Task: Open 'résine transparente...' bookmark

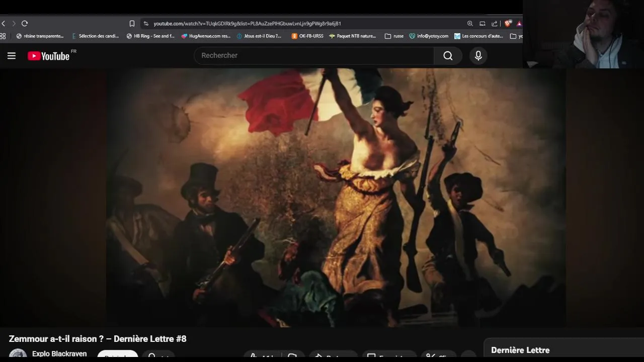Action: click(x=40, y=36)
